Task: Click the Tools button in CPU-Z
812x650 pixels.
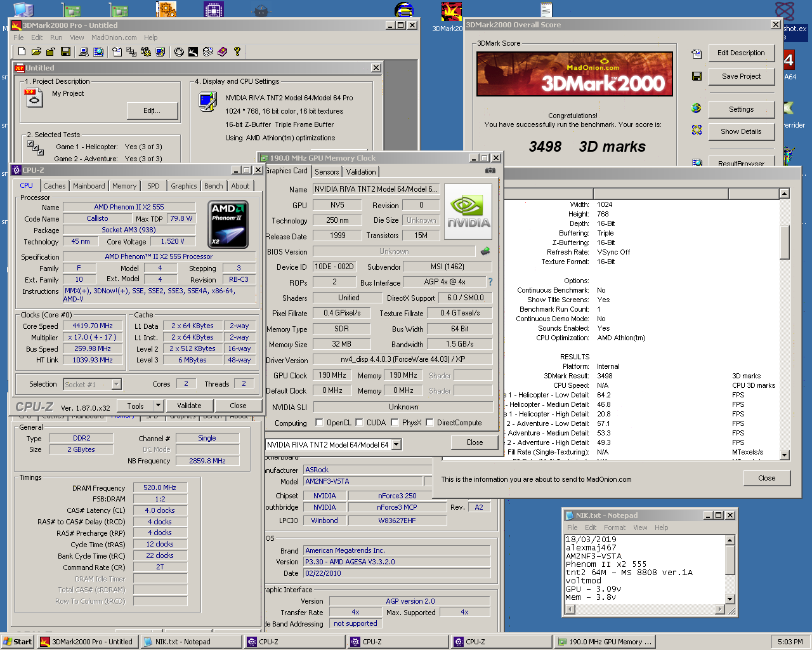Action: point(135,406)
